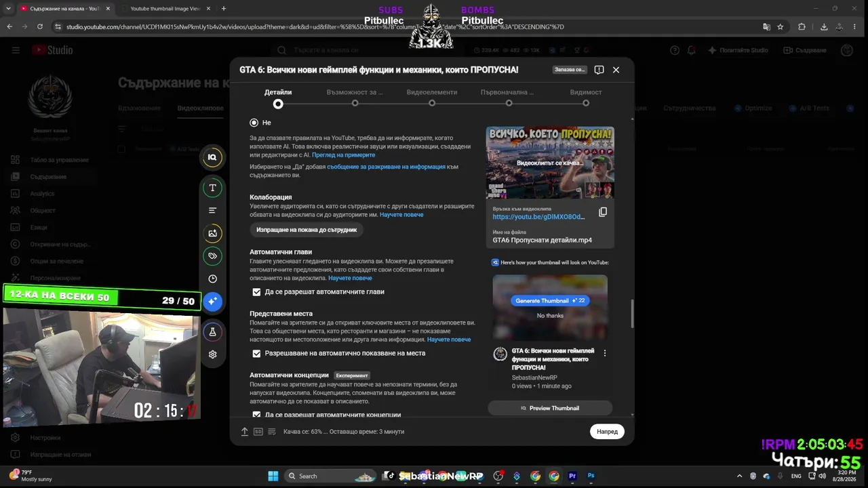This screenshot has width=868, height=488.
Task: Open a new browser tab
Action: (x=224, y=9)
